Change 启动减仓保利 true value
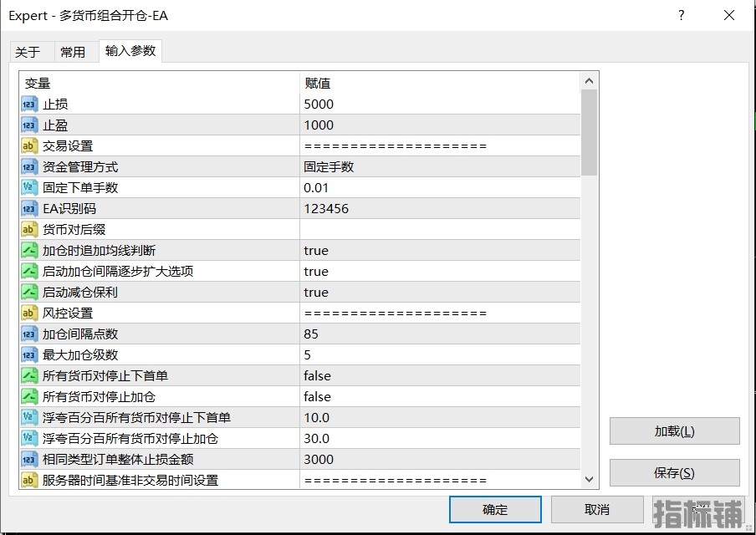 (x=440, y=292)
